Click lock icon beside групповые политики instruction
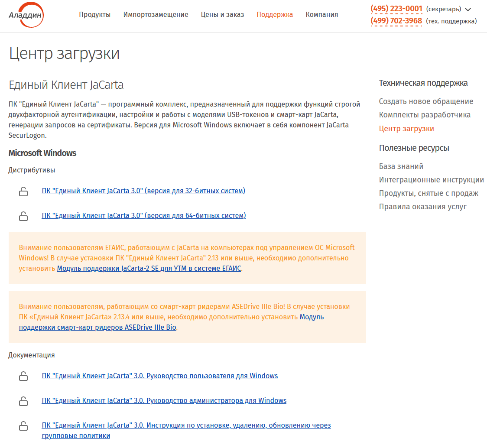Image resolution: width=487 pixels, height=448 pixels. pos(23,425)
